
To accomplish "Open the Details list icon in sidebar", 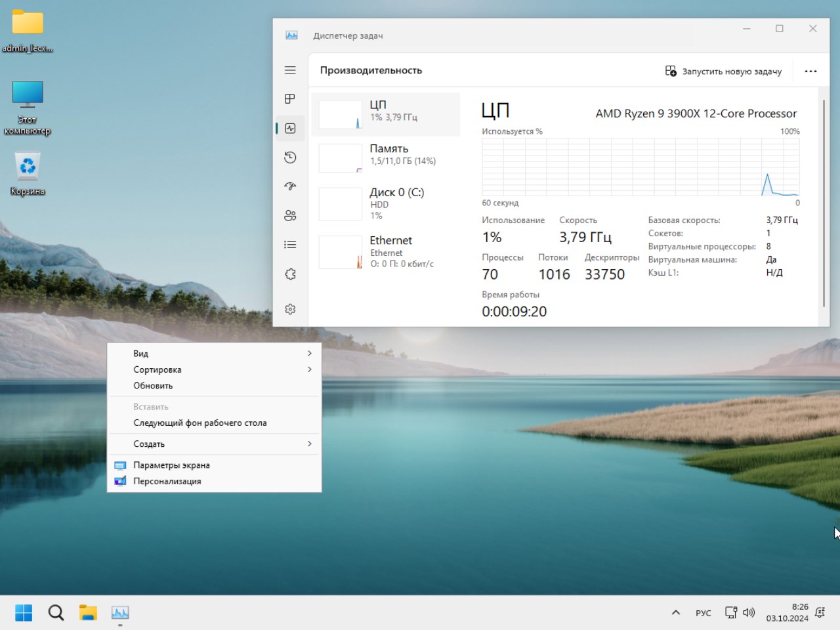I will 290,244.
